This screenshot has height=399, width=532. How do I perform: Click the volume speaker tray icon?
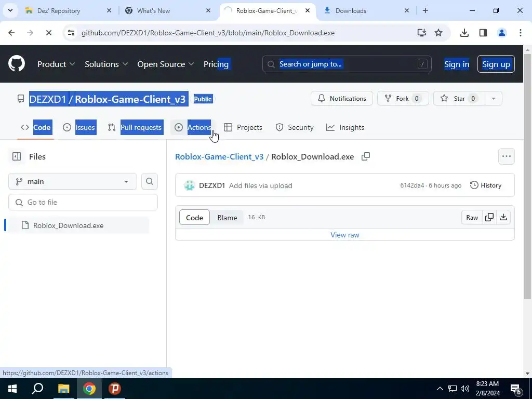[x=465, y=389]
